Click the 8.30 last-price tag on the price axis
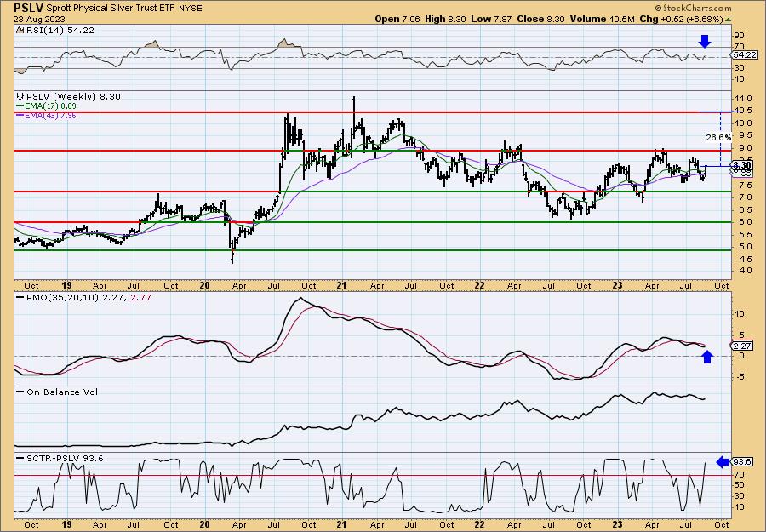Screen dimensions: 766x532 (742, 166)
